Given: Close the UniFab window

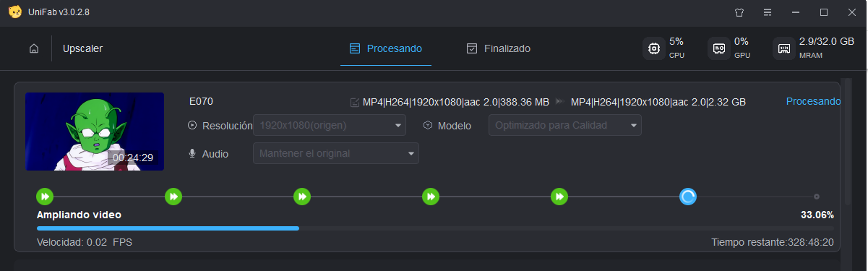Looking at the screenshot, I should pyautogui.click(x=853, y=12).
